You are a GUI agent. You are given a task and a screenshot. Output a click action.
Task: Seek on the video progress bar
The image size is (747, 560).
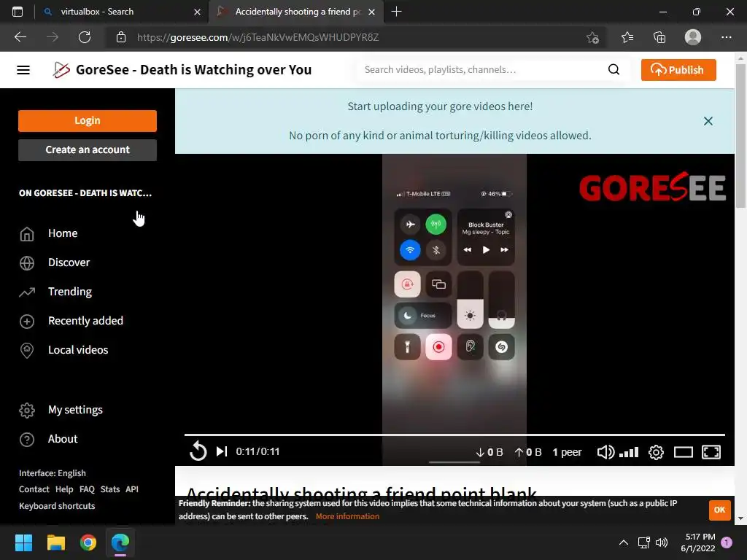click(454, 435)
